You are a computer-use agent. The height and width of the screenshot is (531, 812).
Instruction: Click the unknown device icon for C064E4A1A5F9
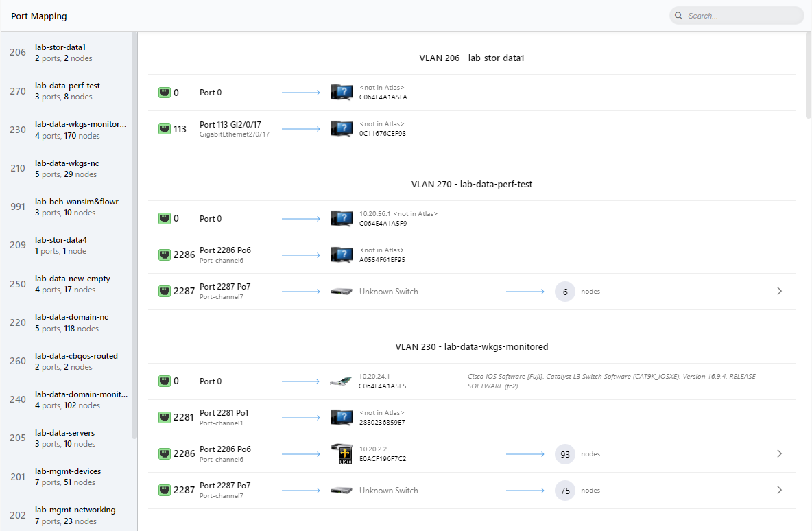coord(342,219)
